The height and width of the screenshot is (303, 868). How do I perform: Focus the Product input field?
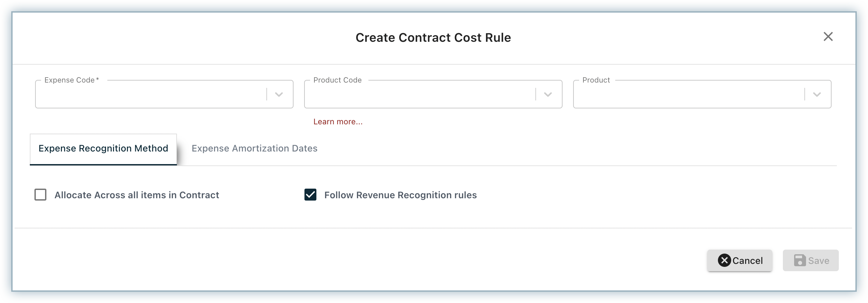pos(688,94)
